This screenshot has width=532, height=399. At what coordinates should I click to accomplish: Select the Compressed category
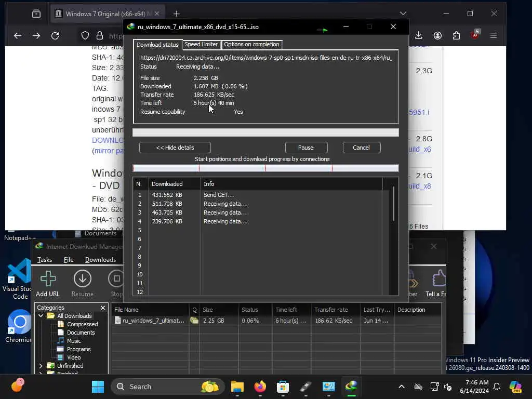tap(83, 324)
